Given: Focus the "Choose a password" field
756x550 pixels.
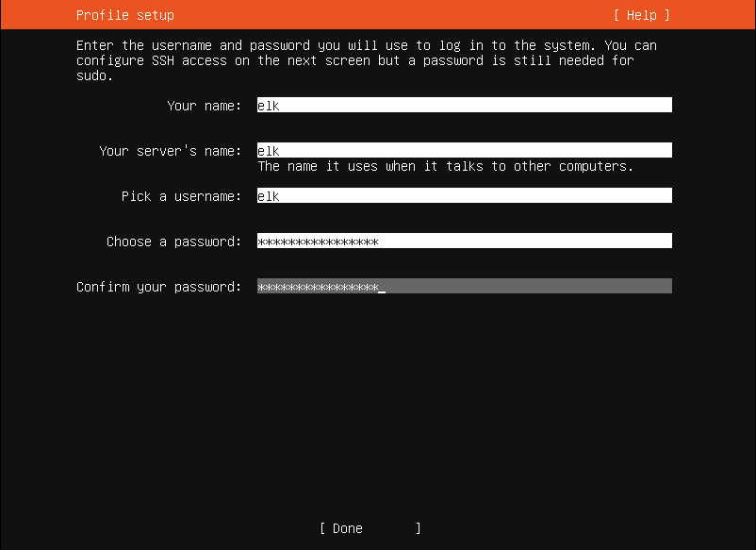Looking at the screenshot, I should click(x=465, y=242).
